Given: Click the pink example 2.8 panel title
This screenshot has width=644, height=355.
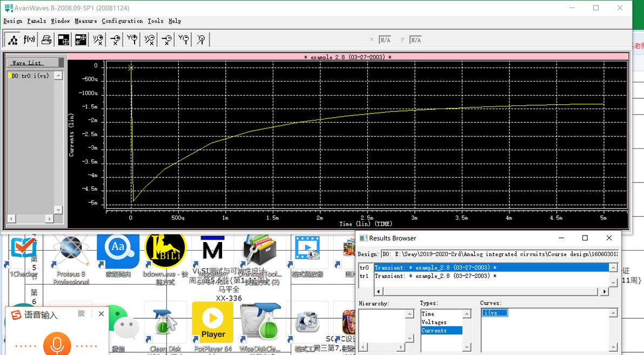Looking at the screenshot, I should pos(348,57).
